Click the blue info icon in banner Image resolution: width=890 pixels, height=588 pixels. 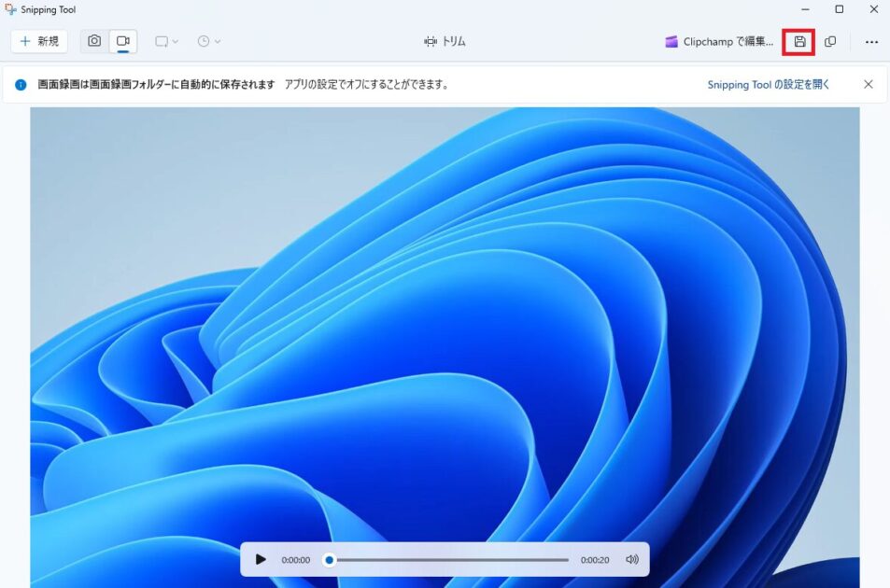tap(21, 85)
